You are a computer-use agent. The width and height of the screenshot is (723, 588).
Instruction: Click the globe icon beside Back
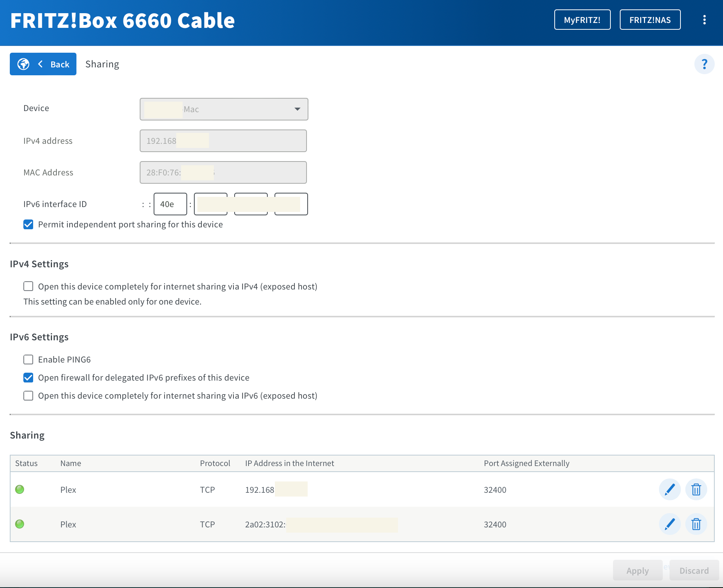click(x=23, y=64)
